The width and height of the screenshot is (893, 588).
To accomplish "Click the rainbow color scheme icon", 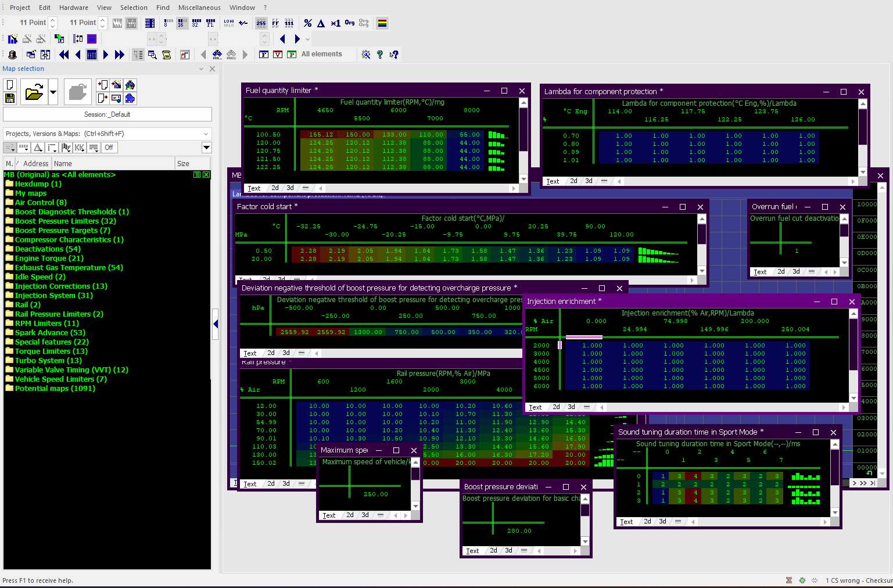I will tap(382, 23).
